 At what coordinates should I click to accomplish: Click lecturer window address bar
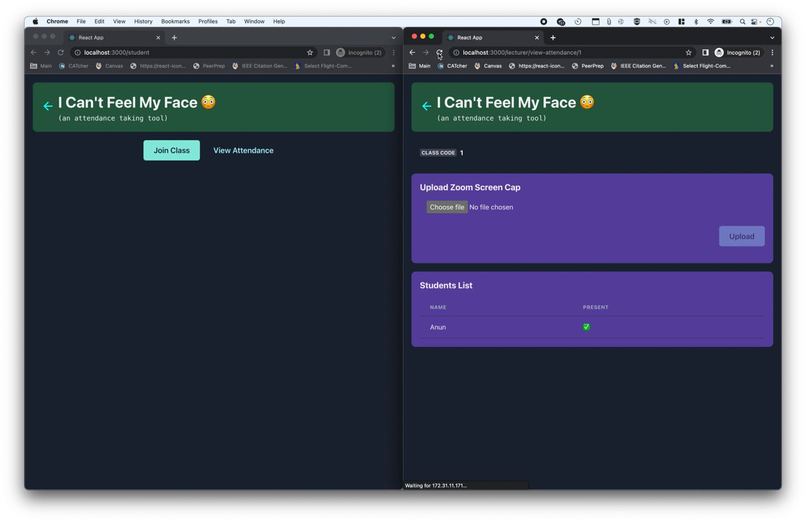[571, 52]
